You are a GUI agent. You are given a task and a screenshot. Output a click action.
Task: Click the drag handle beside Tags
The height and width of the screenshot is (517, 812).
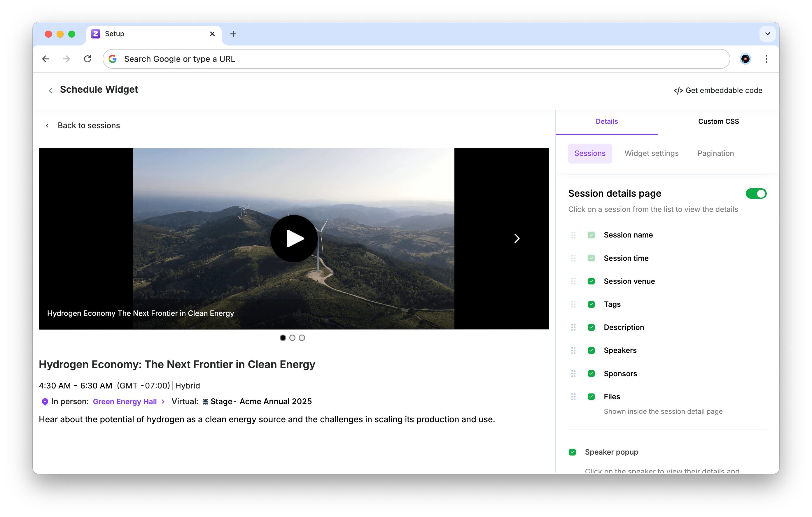tap(573, 304)
